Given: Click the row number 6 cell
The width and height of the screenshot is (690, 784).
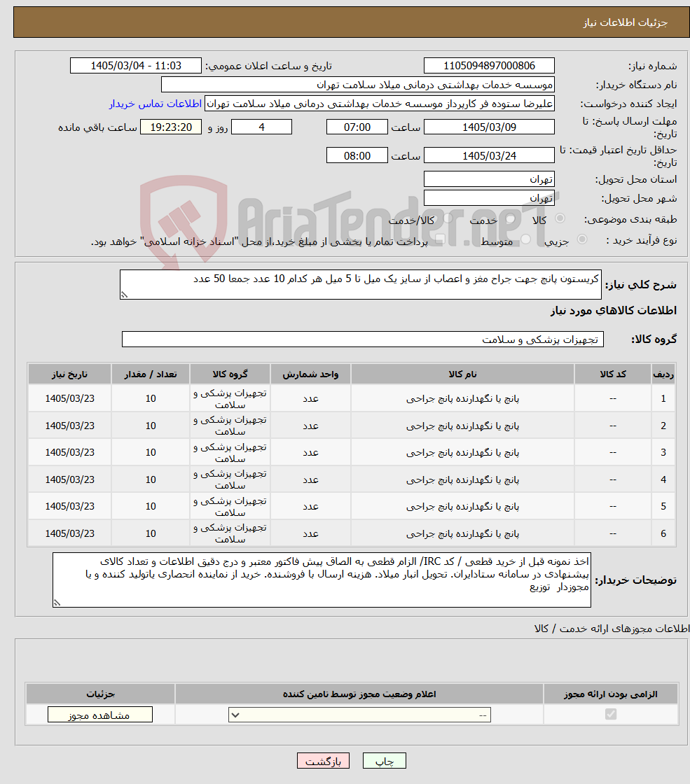Looking at the screenshot, I should click(663, 533).
